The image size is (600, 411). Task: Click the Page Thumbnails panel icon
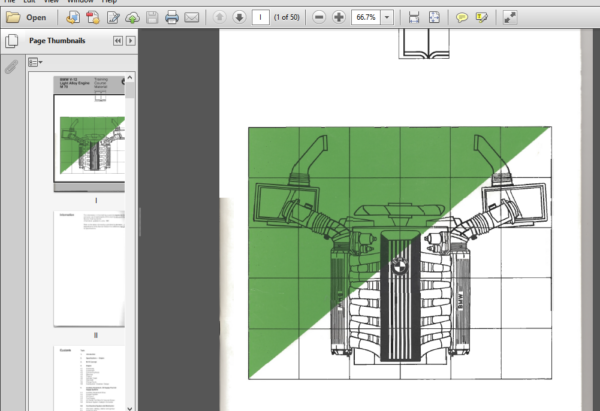11,41
